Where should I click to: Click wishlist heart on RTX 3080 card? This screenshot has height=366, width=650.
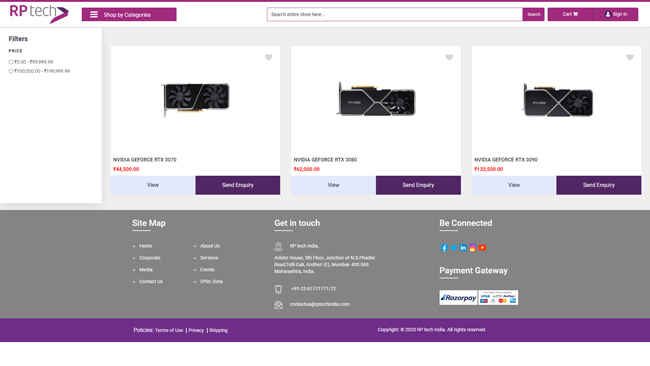[x=449, y=57]
